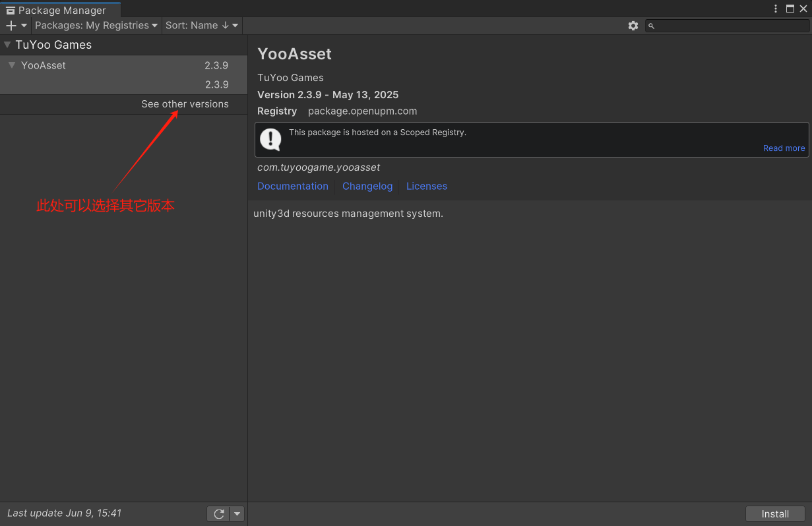Click the search magnifier icon
Viewport: 812px width, 526px height.
click(x=651, y=26)
